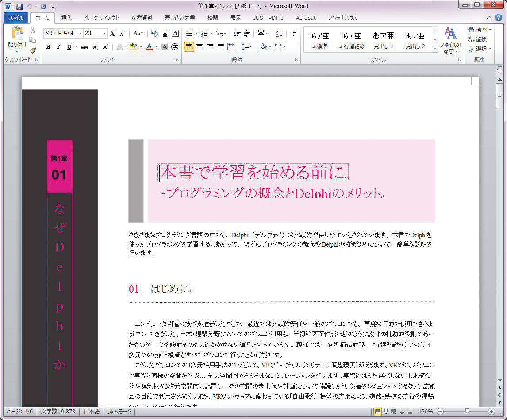The height and width of the screenshot is (420, 507).
Task: Toggle Align Left paragraph button
Action: point(189,47)
